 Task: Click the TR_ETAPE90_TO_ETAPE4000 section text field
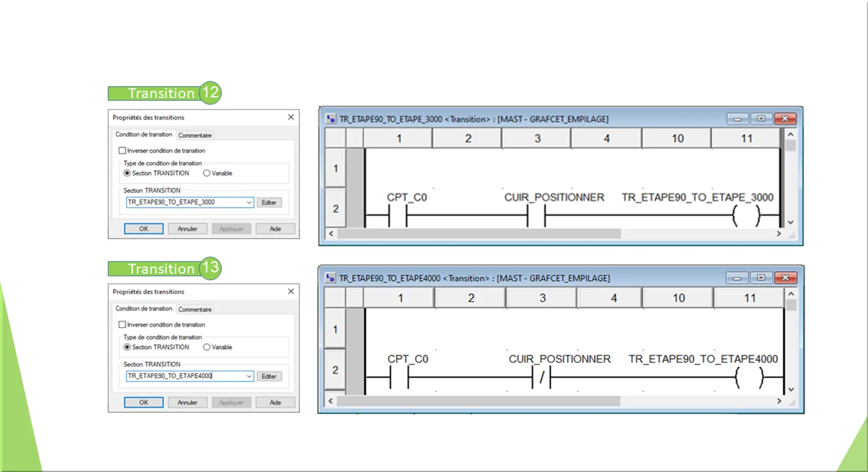point(186,376)
